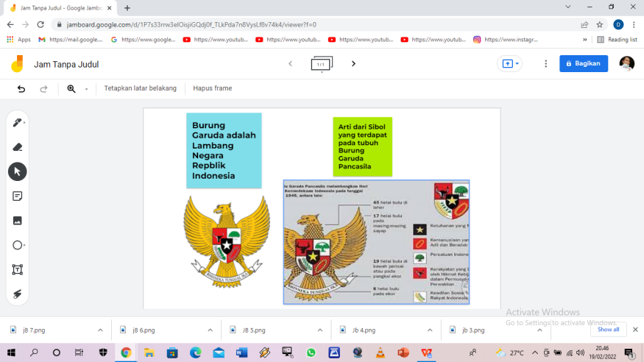Click Show all downloads
The image size is (644, 362).
(608, 330)
